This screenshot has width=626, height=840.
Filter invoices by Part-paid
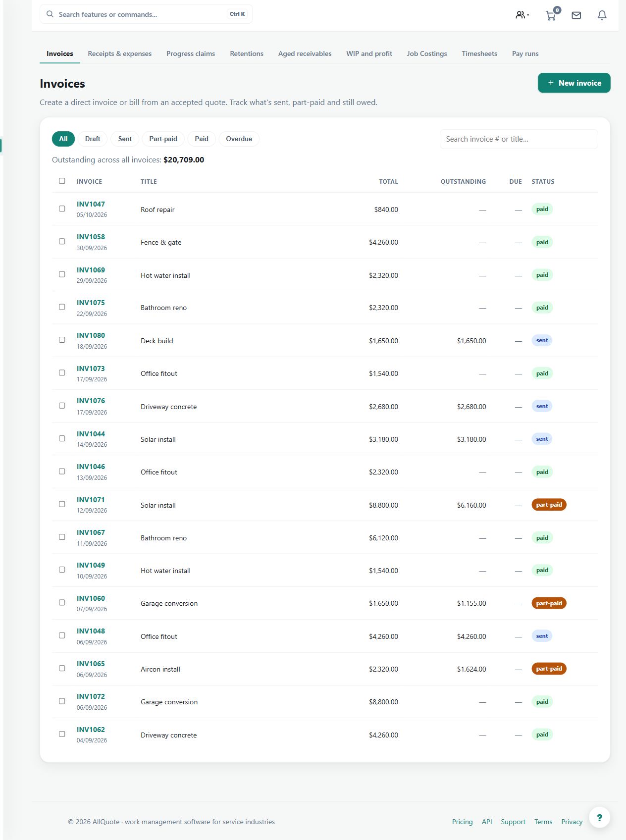pyautogui.click(x=163, y=139)
